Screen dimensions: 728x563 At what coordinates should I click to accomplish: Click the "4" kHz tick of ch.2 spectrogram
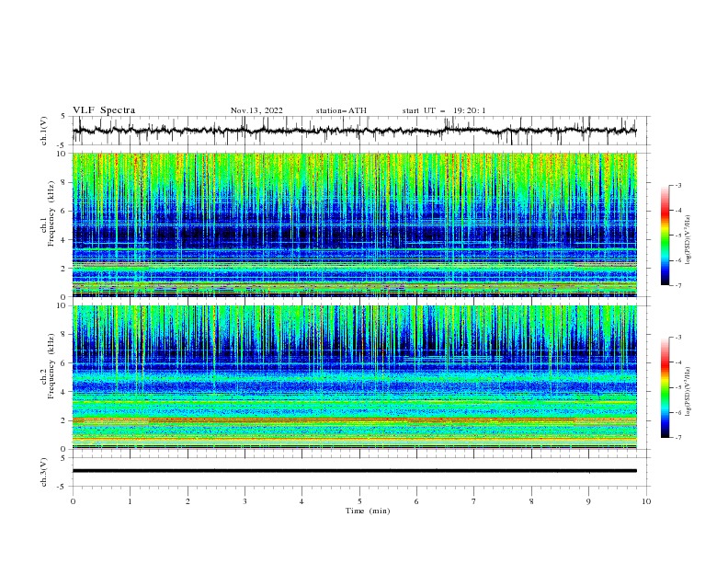coord(64,392)
